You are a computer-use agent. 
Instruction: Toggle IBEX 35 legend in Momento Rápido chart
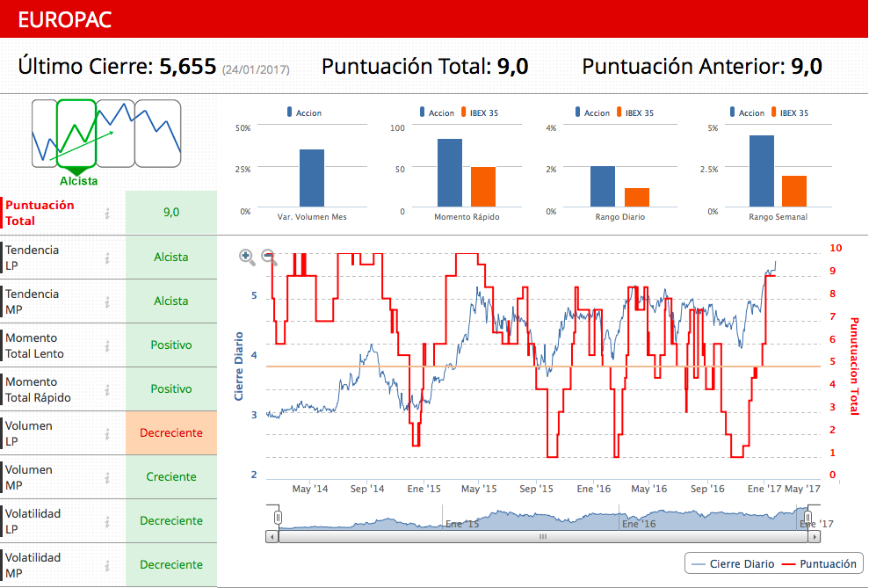(480, 113)
